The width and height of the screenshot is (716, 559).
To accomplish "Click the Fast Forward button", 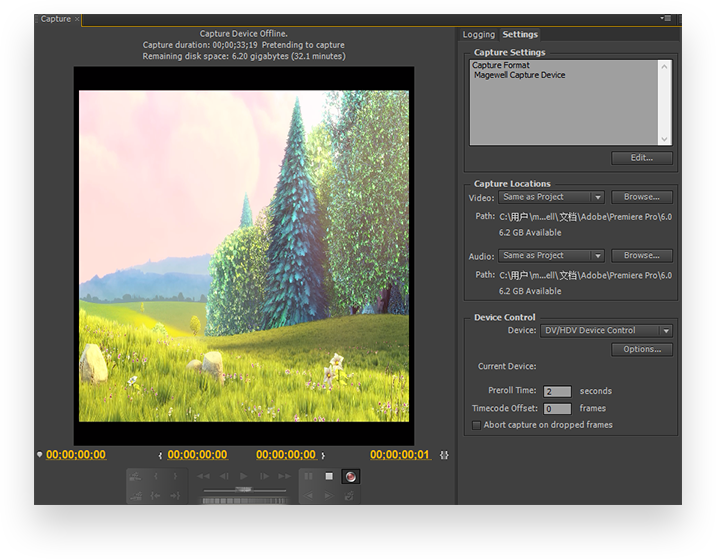I will point(284,477).
